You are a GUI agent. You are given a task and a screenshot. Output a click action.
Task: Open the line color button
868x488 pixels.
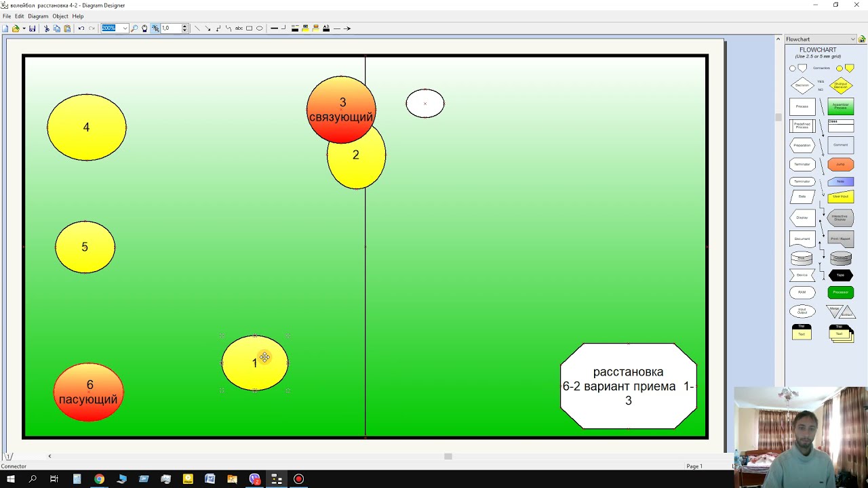(295, 28)
